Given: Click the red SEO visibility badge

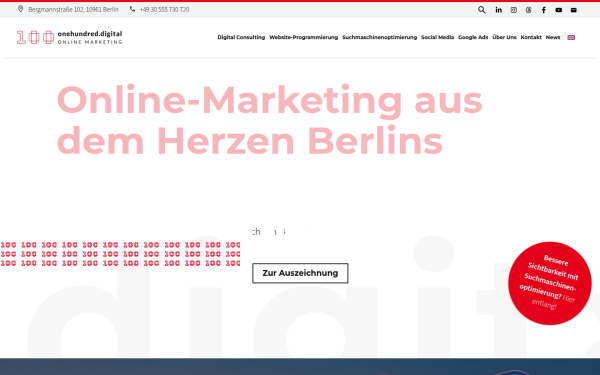Looking at the screenshot, I should pyautogui.click(x=549, y=283).
